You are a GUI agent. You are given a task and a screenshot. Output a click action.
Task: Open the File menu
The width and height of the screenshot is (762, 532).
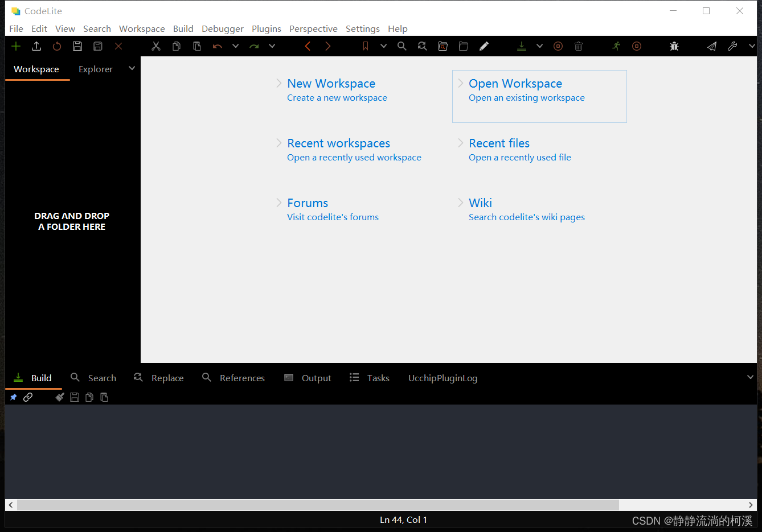pyautogui.click(x=17, y=28)
